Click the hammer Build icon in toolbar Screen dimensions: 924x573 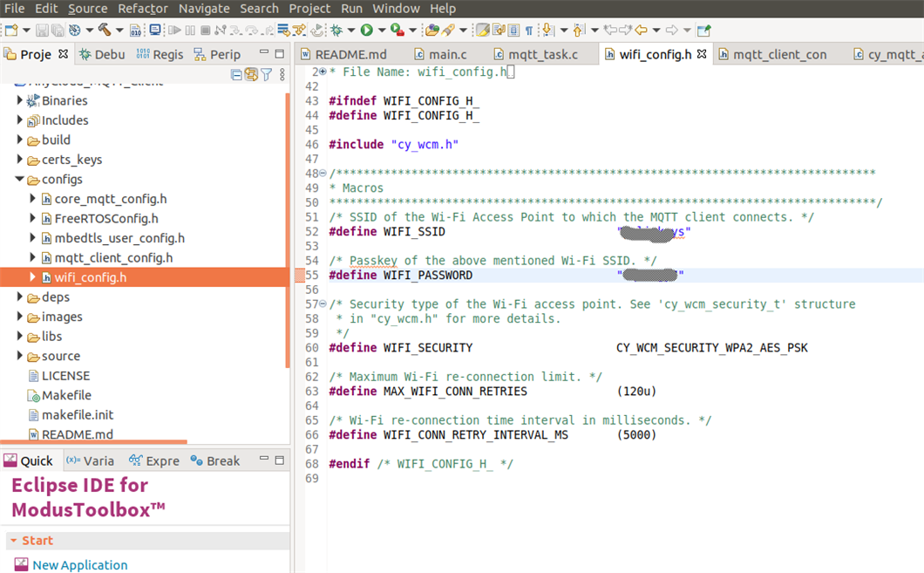click(104, 31)
